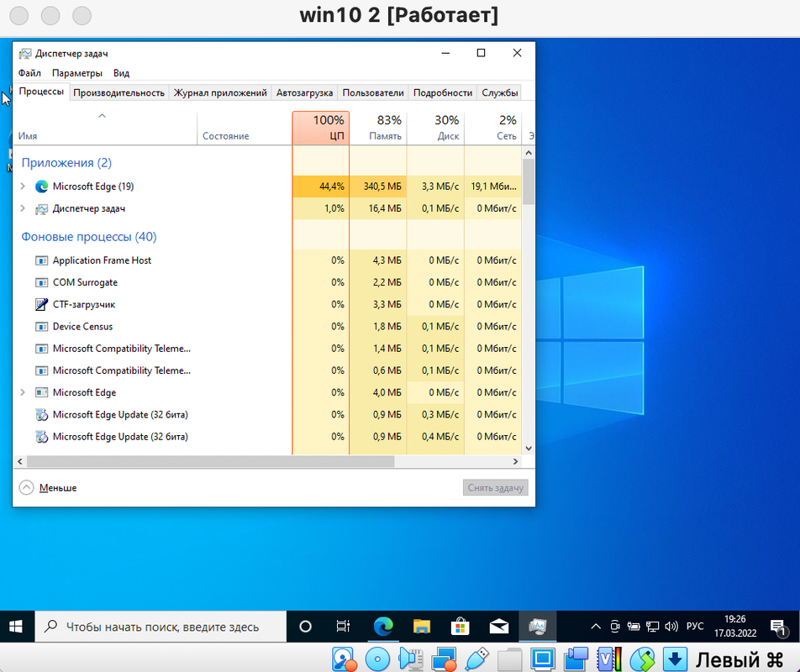Open the notification center icon
Screen dimensions: 800x672
point(778,627)
